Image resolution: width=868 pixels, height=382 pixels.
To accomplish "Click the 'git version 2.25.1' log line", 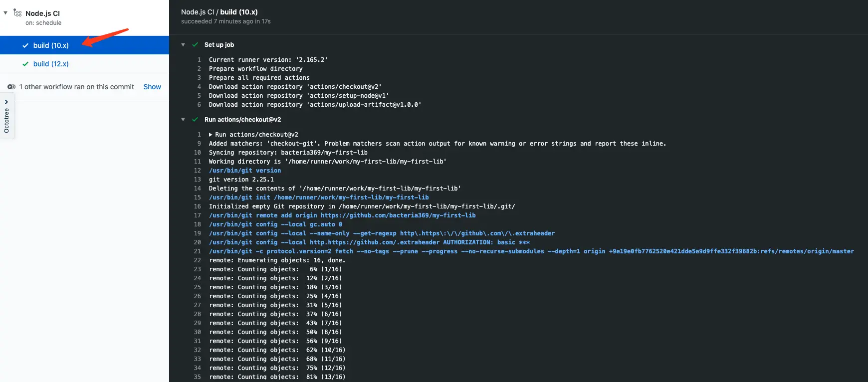I will 241,180.
